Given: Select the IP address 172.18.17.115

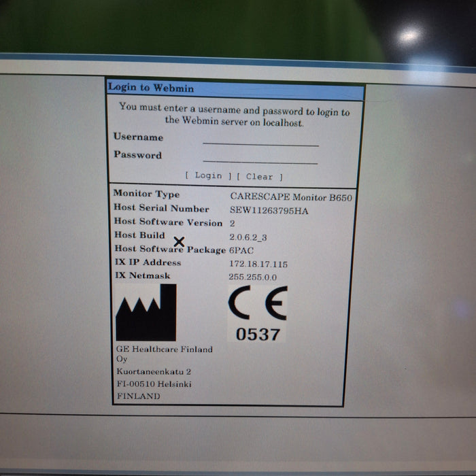Looking at the screenshot, I should [x=258, y=264].
